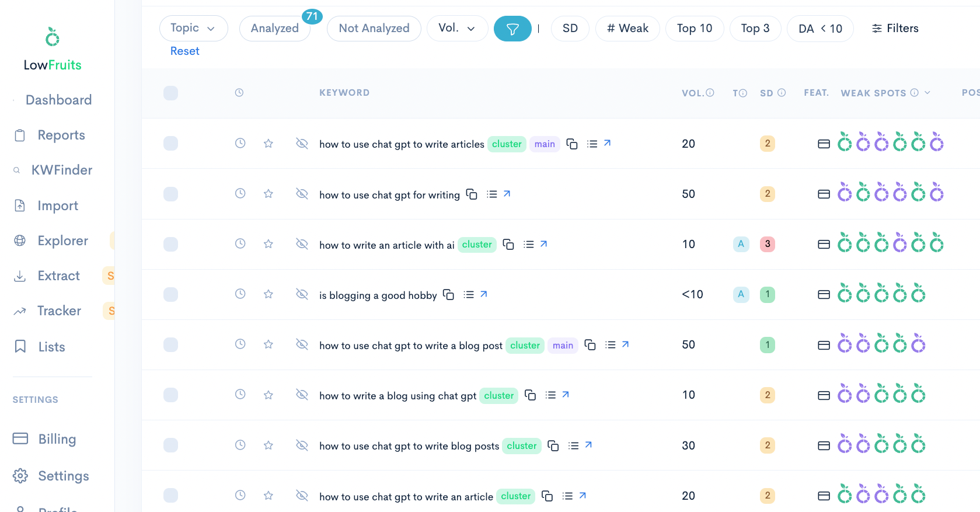Open the Extract page
The height and width of the screenshot is (512, 980).
point(47,276)
